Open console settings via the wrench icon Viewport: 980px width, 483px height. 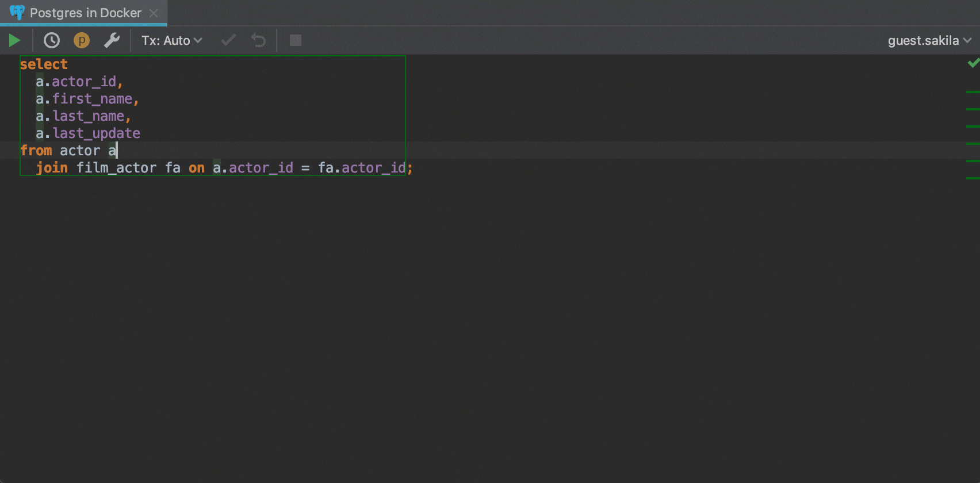(x=112, y=40)
